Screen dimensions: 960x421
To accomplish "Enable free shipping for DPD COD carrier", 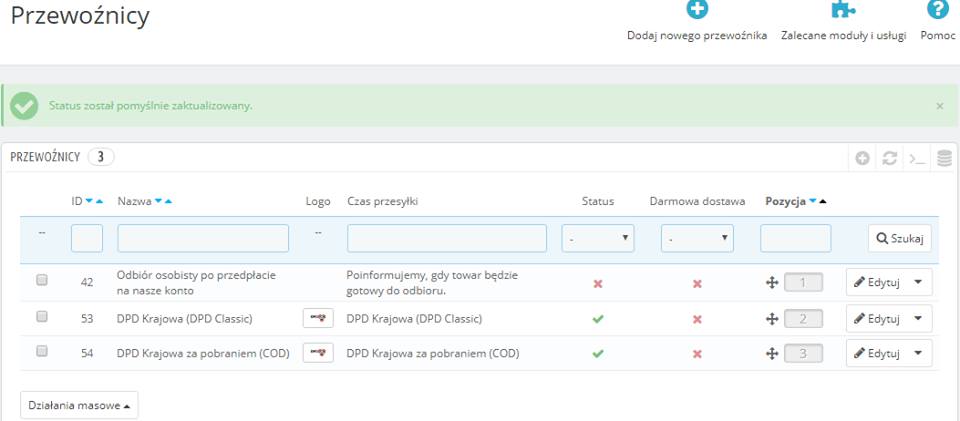I will pyautogui.click(x=697, y=354).
